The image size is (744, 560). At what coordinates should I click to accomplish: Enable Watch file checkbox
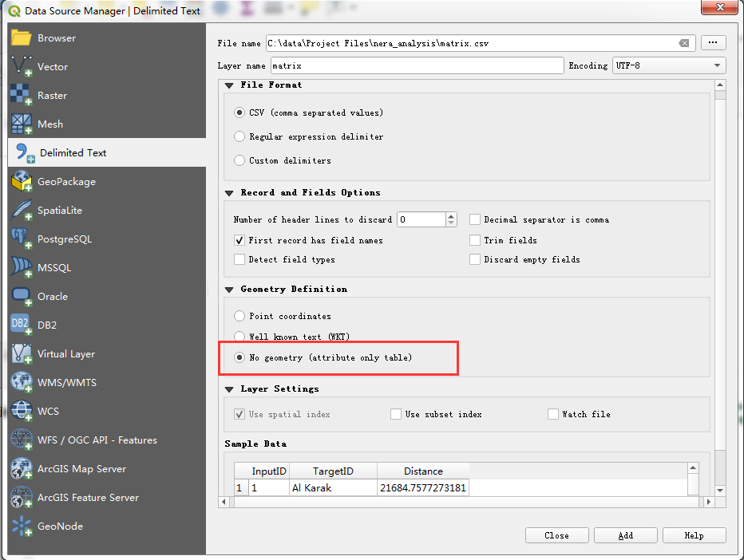tap(552, 414)
